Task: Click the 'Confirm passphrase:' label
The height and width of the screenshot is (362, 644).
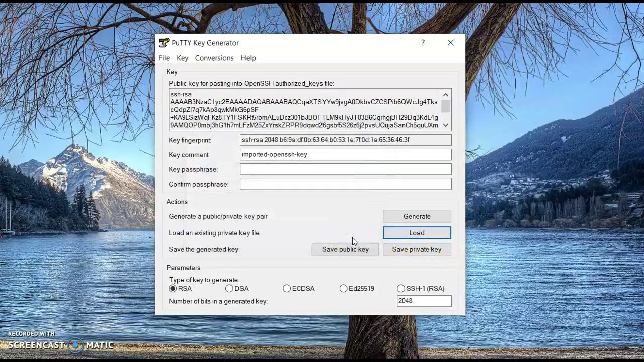Action: pos(199,184)
